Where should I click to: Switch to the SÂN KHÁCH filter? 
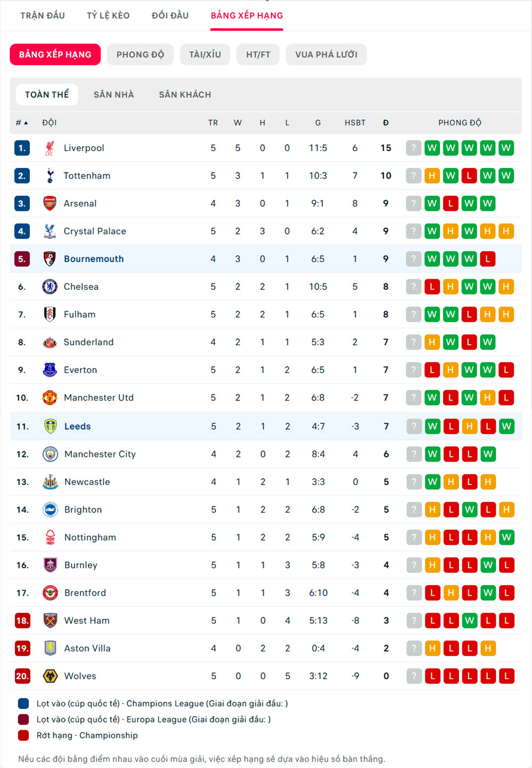tap(185, 95)
